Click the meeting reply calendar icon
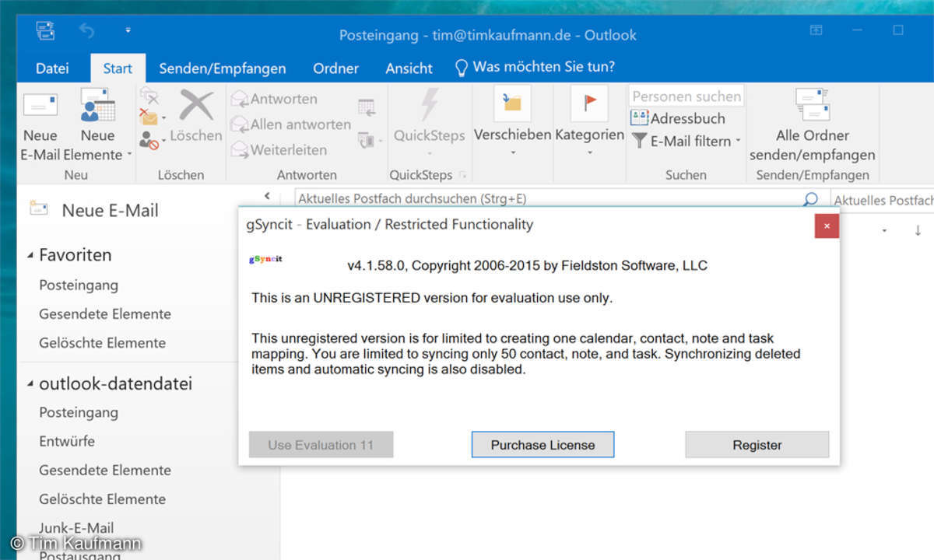Viewport: 934px width, 560px height. (366, 107)
